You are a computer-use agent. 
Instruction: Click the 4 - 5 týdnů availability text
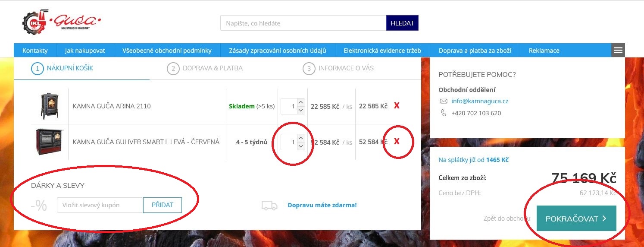(252, 142)
